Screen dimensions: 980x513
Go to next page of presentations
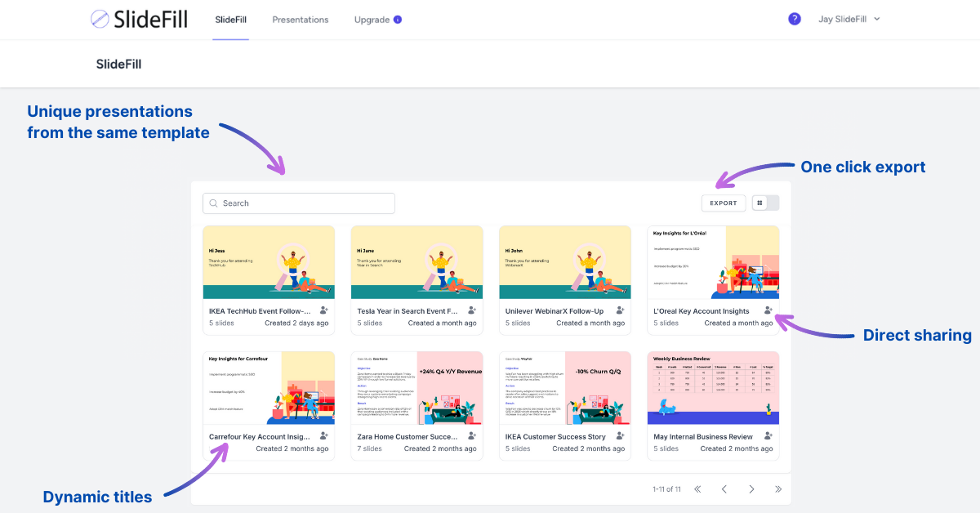click(751, 489)
